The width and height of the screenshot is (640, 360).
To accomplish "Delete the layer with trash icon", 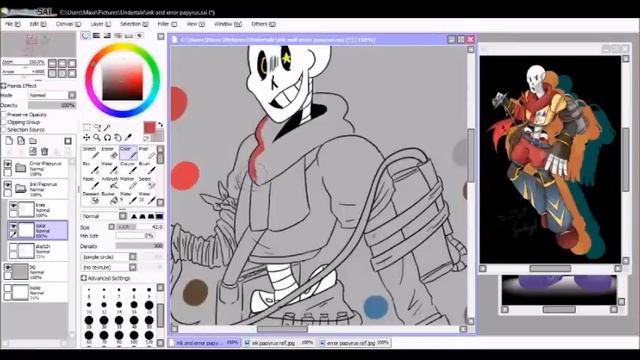I will pos(44,151).
